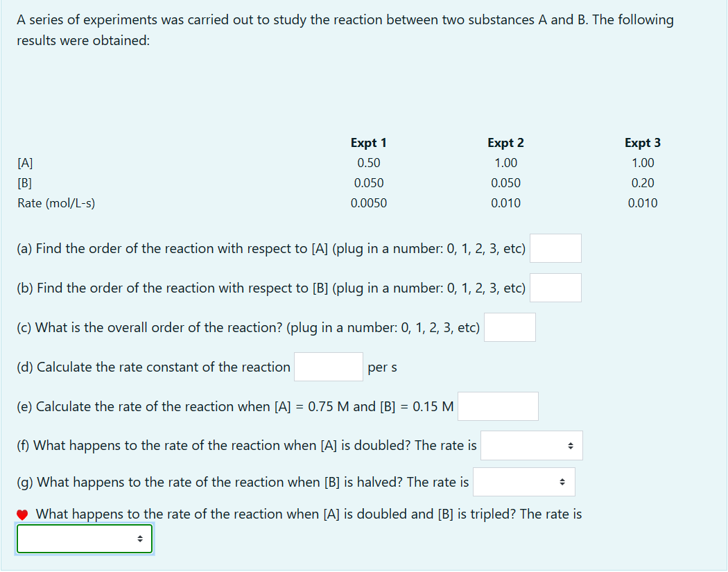Viewport: 728px width, 572px height.
Task: Open the dropdown for question (g)
Action: pyautogui.click(x=523, y=481)
